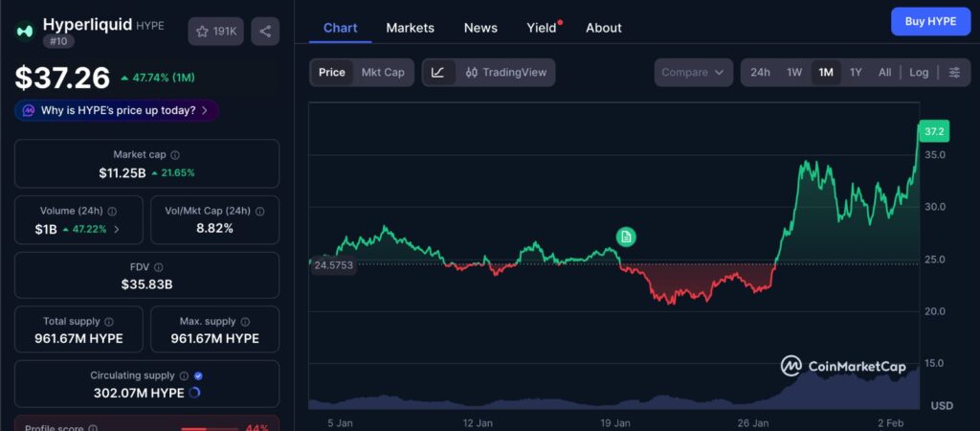Click info icon next to Volume (24h)
980x431 pixels.
(113, 212)
